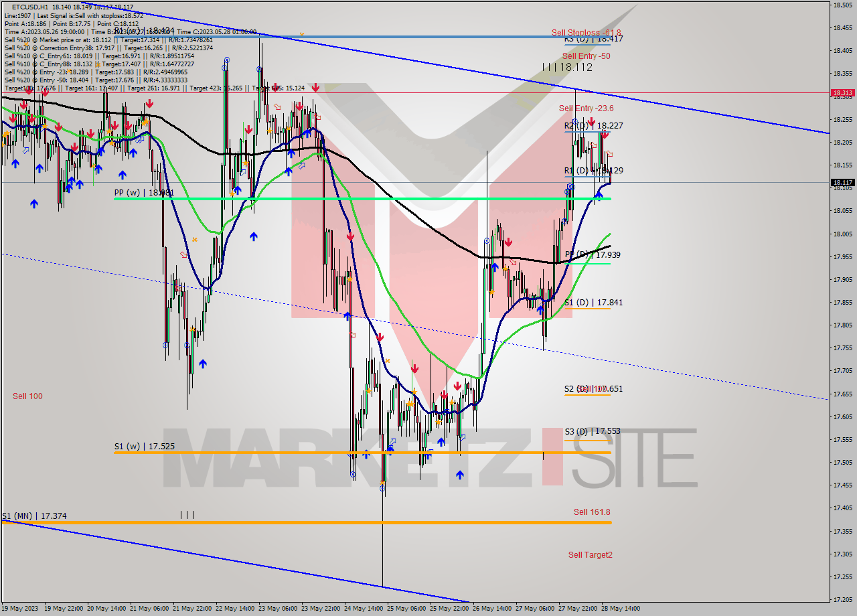Click the '27 May 06:00' time label
Viewport: 857px width, 616px height.
[535, 609]
